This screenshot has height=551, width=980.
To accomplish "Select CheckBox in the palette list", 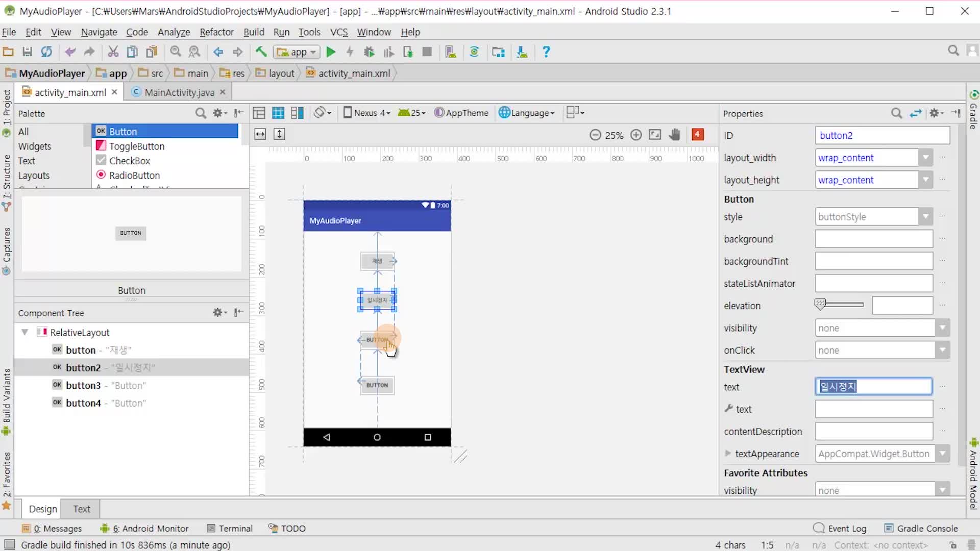I will (x=130, y=161).
